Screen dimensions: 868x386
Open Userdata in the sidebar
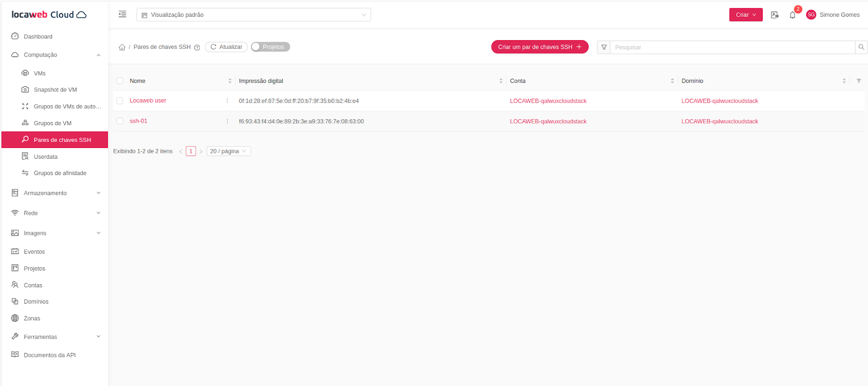click(x=55, y=157)
